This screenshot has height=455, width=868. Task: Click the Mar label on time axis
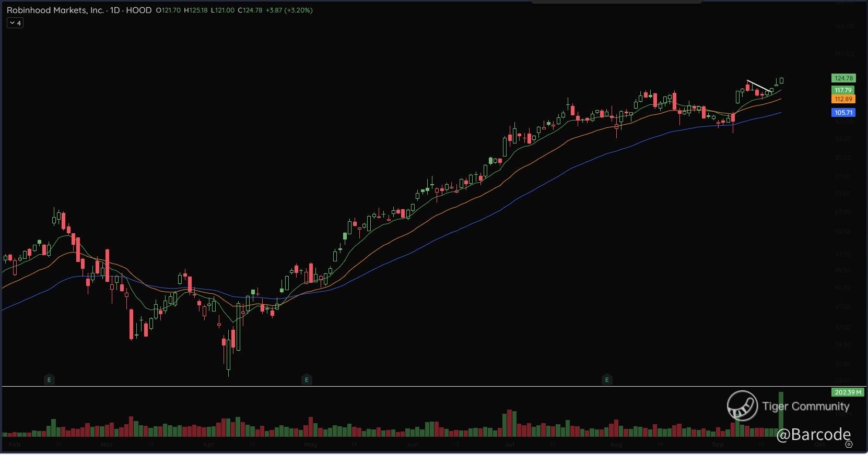(107, 445)
